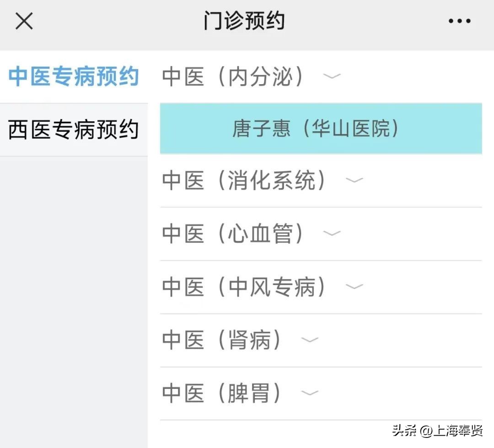Open the three-dot more options menu

[x=459, y=21]
